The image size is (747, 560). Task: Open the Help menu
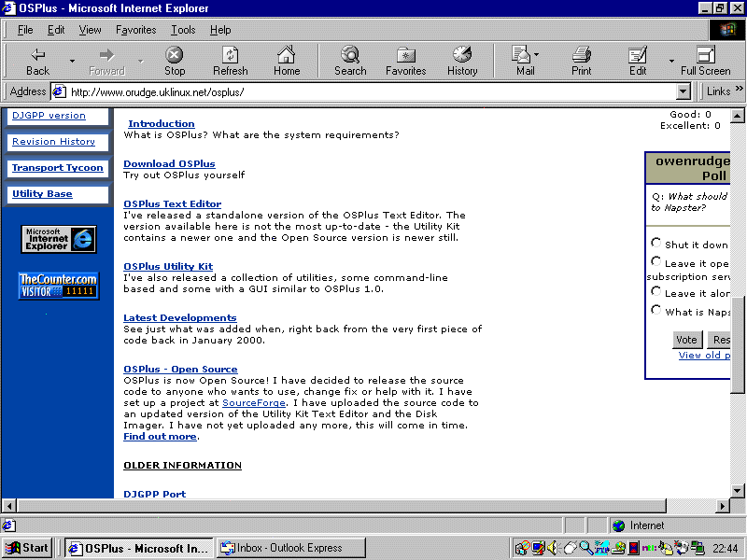220,30
